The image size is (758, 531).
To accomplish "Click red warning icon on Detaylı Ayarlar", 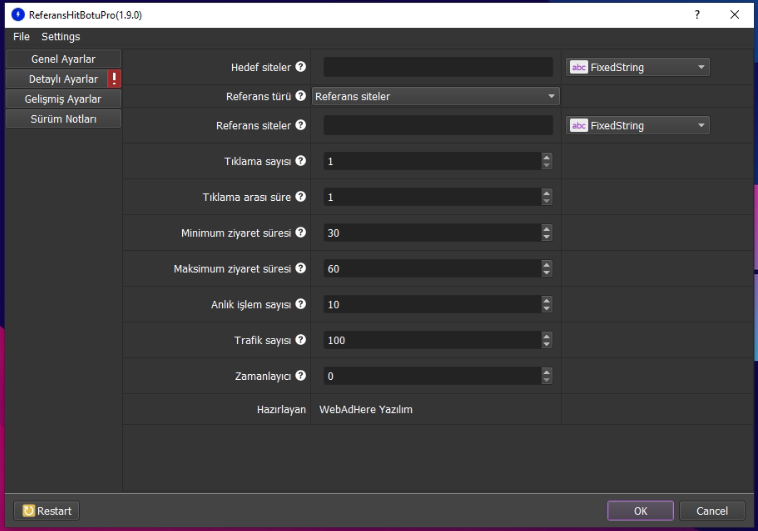I will (114, 79).
